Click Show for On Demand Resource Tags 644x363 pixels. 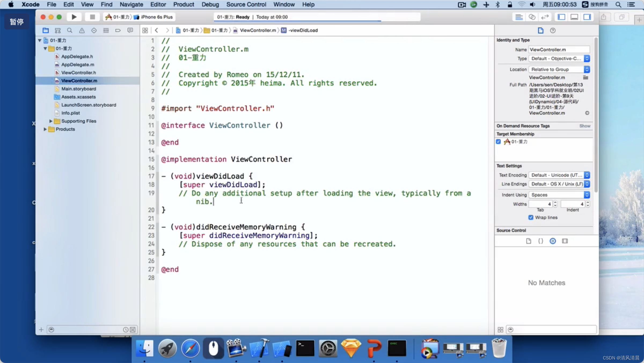[x=585, y=126]
